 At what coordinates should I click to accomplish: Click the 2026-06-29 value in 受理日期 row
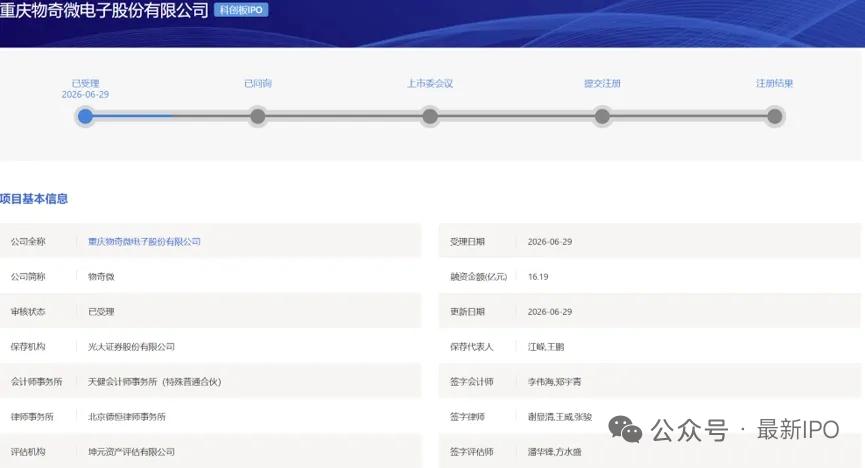point(549,242)
